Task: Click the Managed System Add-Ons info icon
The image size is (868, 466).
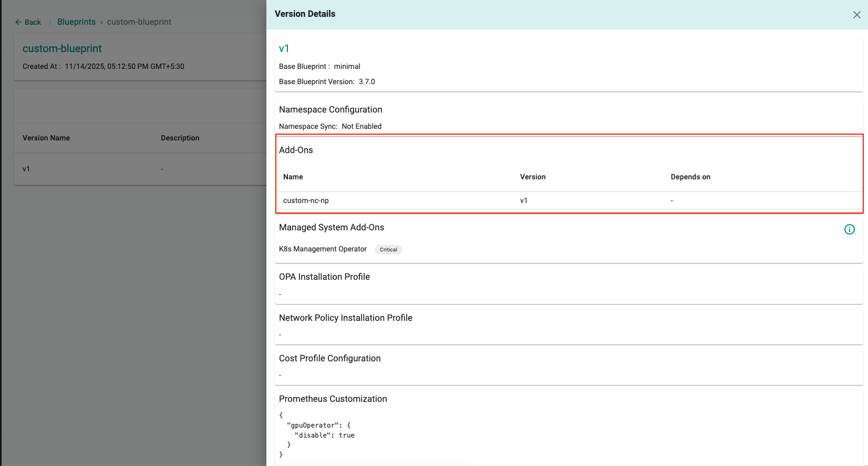Action: (849, 229)
